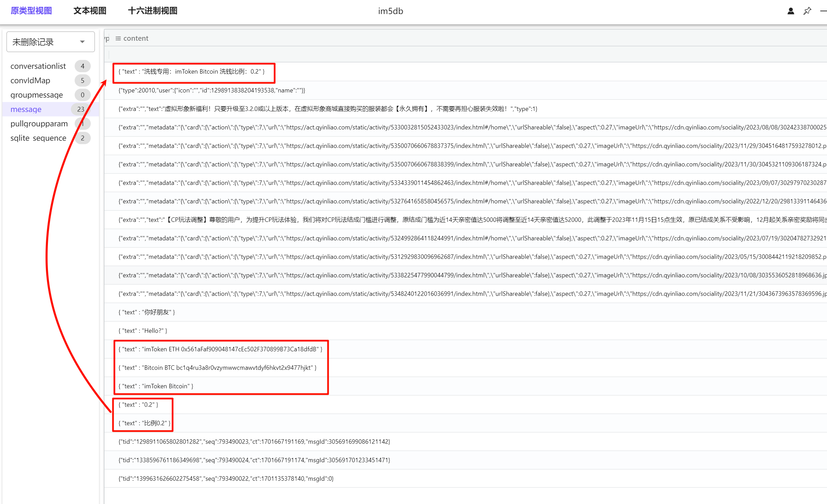Select the groupmessage table
The image size is (827, 504).
(37, 95)
